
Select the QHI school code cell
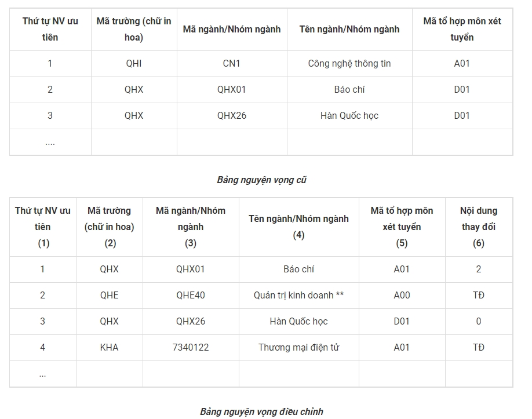pos(134,64)
